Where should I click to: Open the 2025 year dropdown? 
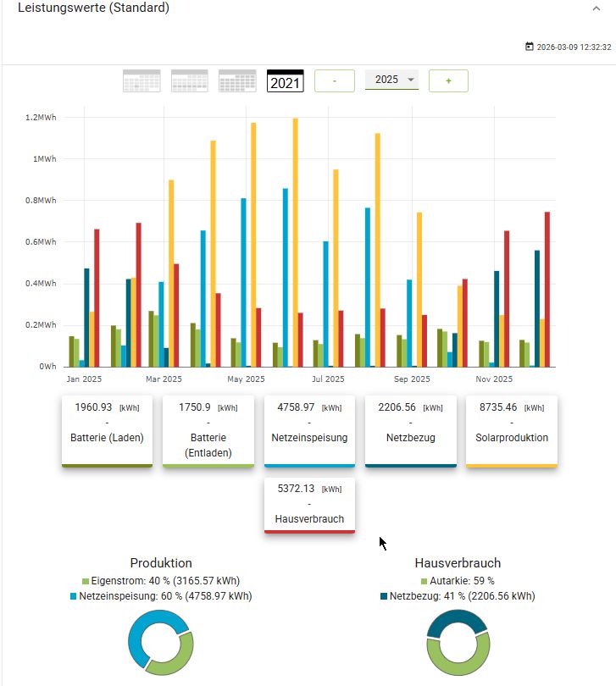pyautogui.click(x=391, y=80)
